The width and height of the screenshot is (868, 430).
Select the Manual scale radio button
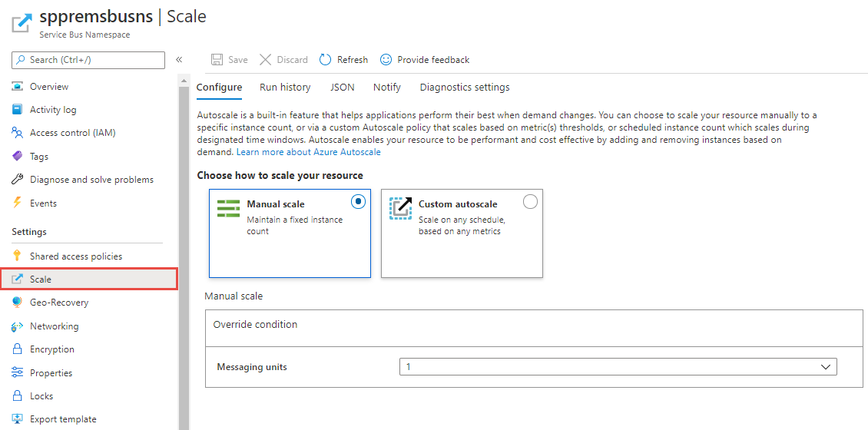coord(358,202)
